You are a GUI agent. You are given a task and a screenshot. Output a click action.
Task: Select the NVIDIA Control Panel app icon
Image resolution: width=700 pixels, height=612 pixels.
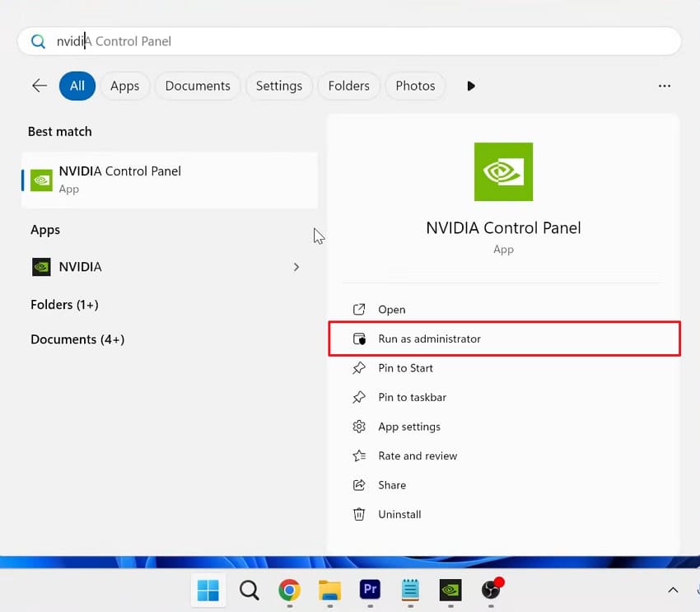[40, 180]
